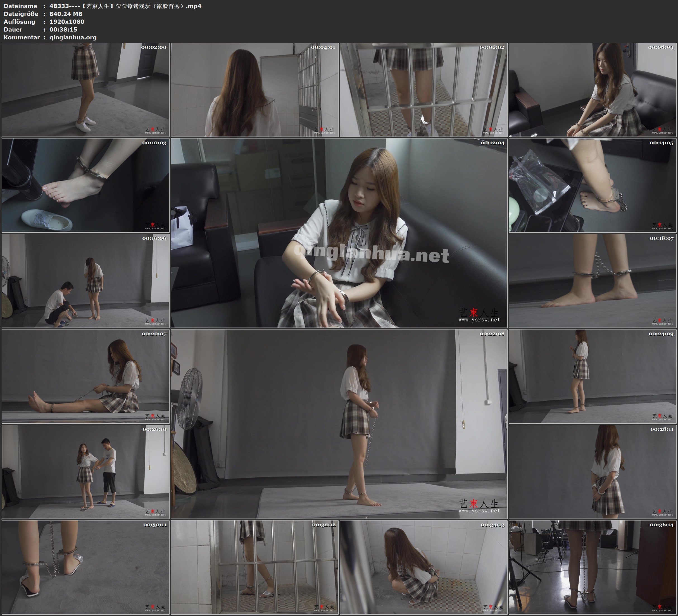Viewport: 678px width, 616px height.
Task: Click the 840.24 MB file size value
Action: 66,14
